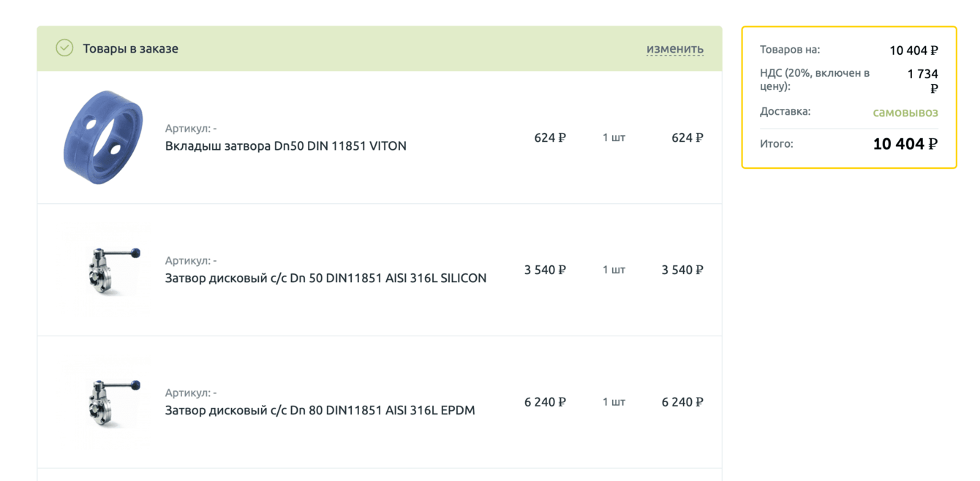Click the "Товаров на" sum 10 404 ₽
The width and height of the screenshot is (980, 481).
[x=913, y=50]
